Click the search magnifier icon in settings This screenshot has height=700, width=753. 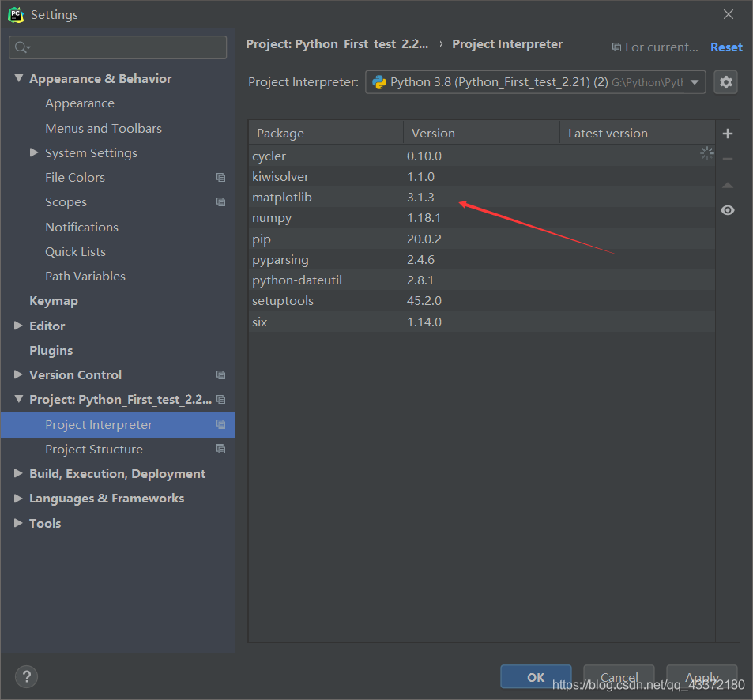21,47
